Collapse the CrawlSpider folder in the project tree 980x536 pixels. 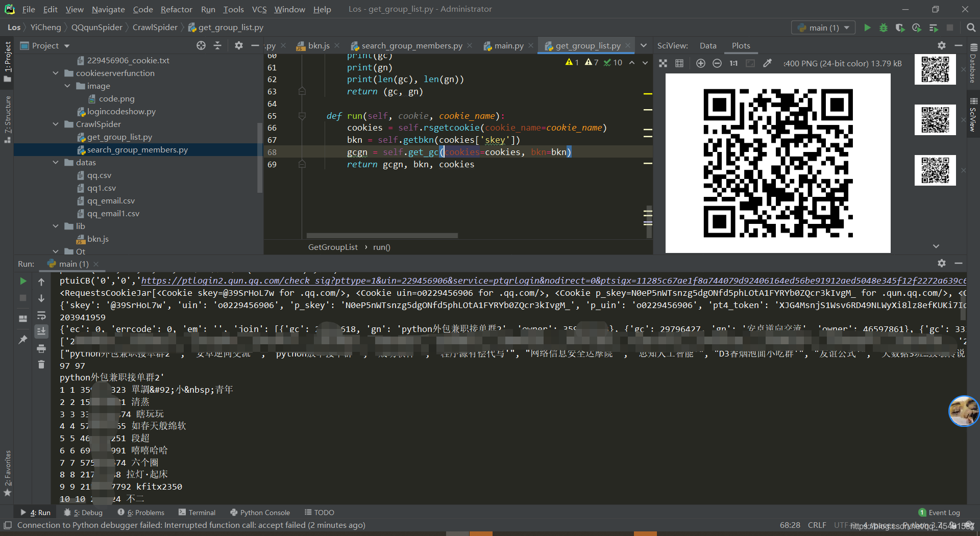pyautogui.click(x=56, y=124)
